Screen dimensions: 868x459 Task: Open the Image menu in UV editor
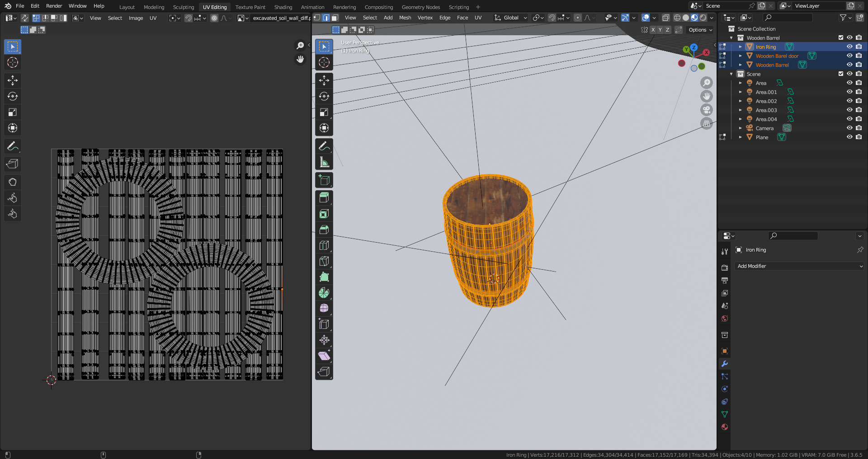coord(136,18)
